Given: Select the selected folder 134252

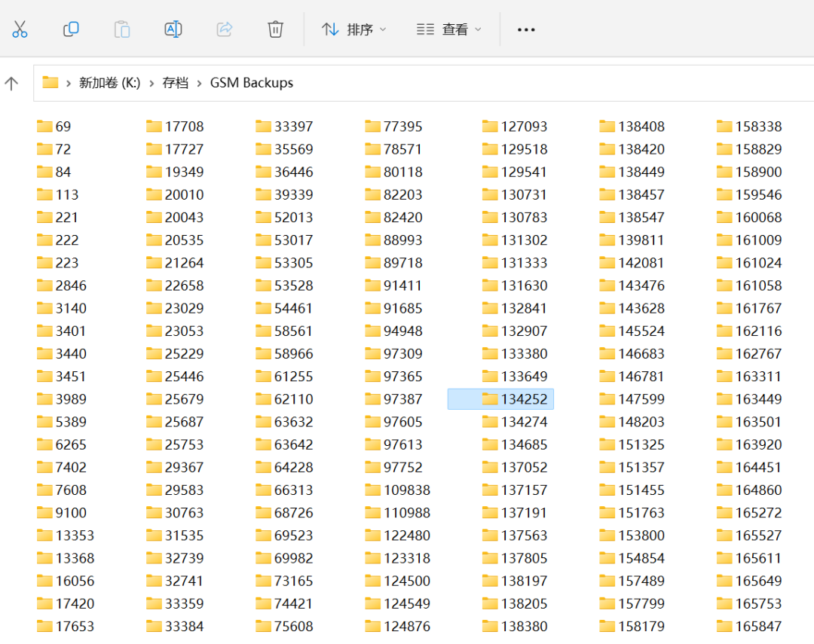Looking at the screenshot, I should [x=500, y=399].
